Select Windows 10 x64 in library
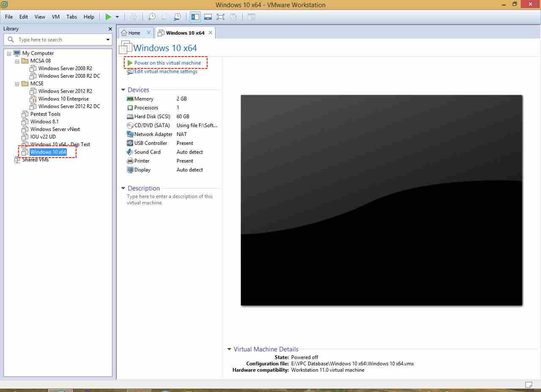The image size is (541, 392). coord(48,152)
